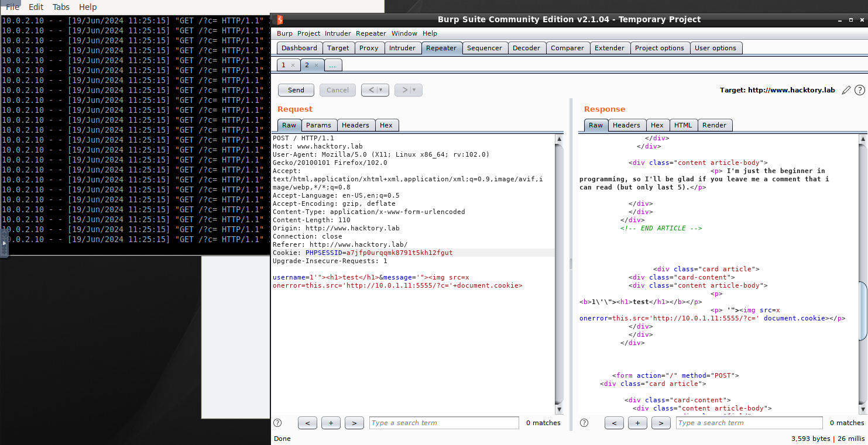The image size is (868, 445).
Task: Open the File menu in the terminal window
Action: [12, 7]
